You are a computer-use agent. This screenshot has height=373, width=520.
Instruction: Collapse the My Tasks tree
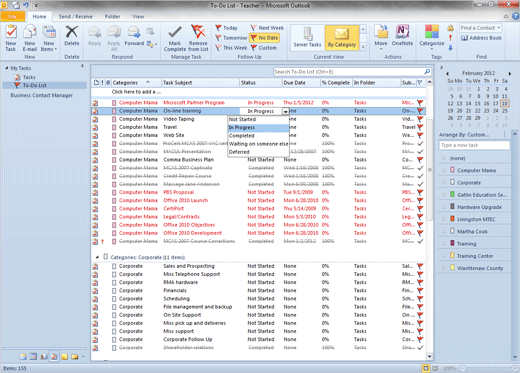[x=7, y=68]
